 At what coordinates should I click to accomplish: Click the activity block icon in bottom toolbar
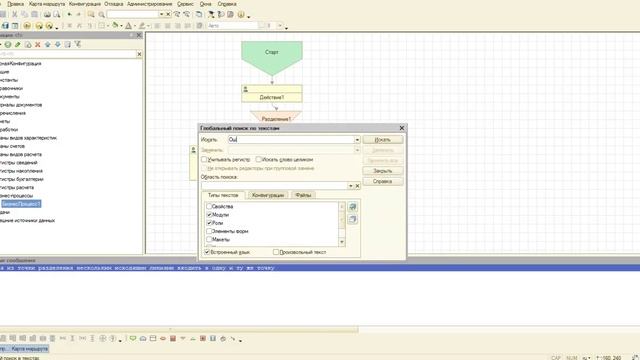point(153,338)
